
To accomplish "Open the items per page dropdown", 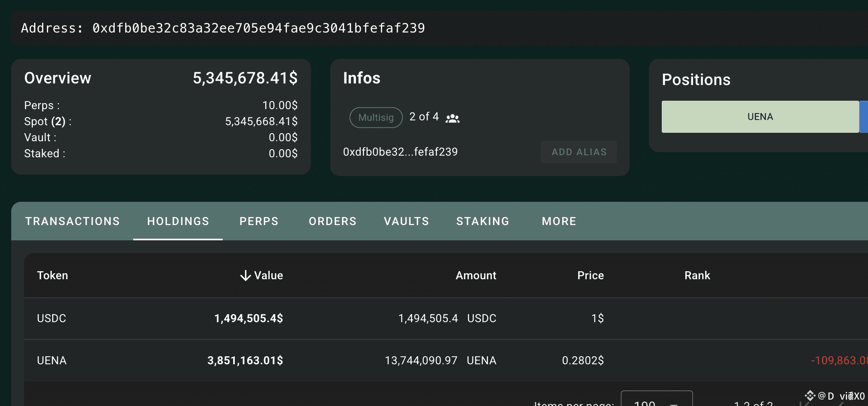I will click(657, 399).
